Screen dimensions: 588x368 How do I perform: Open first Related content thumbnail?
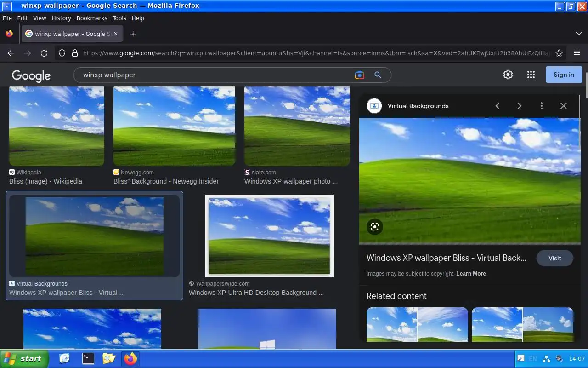(417, 325)
